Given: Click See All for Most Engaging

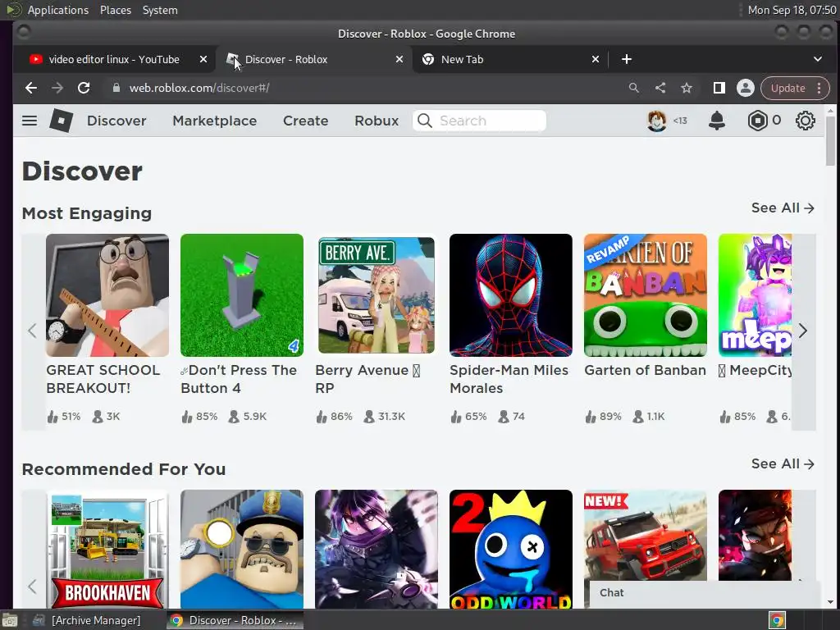Looking at the screenshot, I should click(782, 208).
